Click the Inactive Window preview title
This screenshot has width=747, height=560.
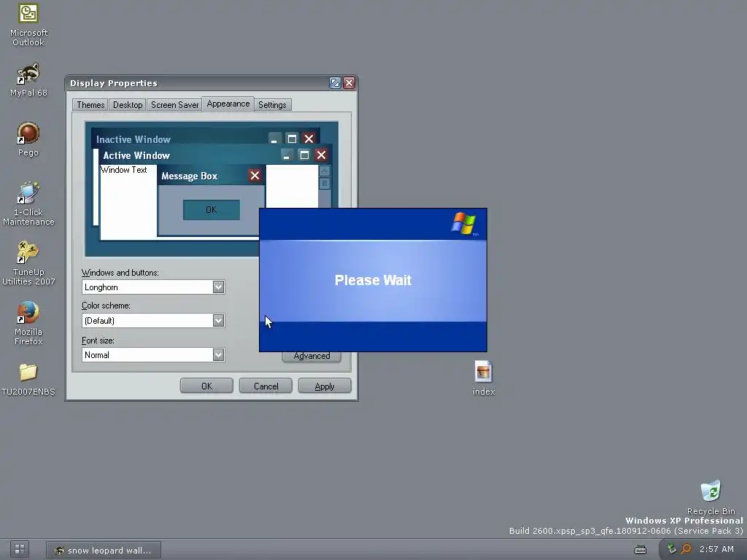[x=133, y=139]
